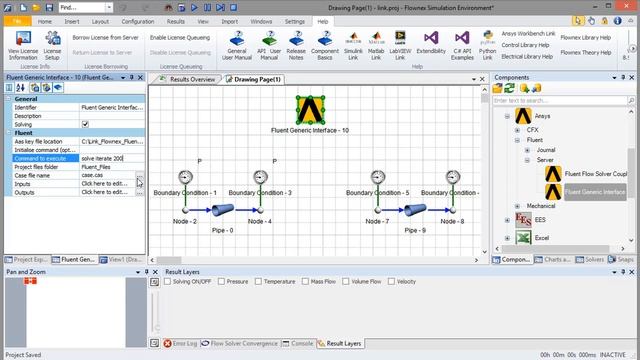Viewport: 640px width, 360px height.
Task: Click the play simulation button
Action: coord(194,7)
